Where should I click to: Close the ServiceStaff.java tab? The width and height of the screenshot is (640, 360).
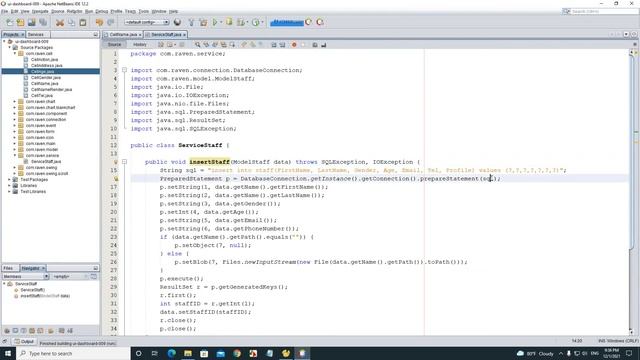pos(184,35)
